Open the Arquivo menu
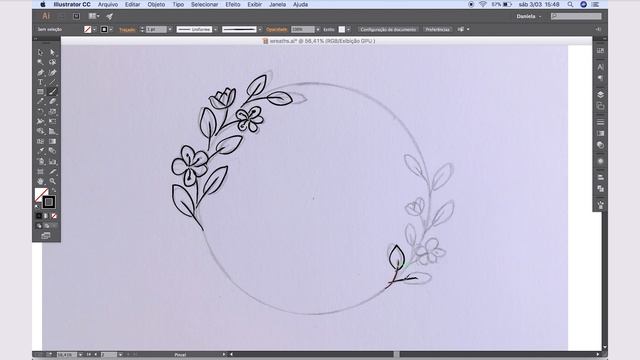This screenshot has height=360, width=640. (108, 4)
